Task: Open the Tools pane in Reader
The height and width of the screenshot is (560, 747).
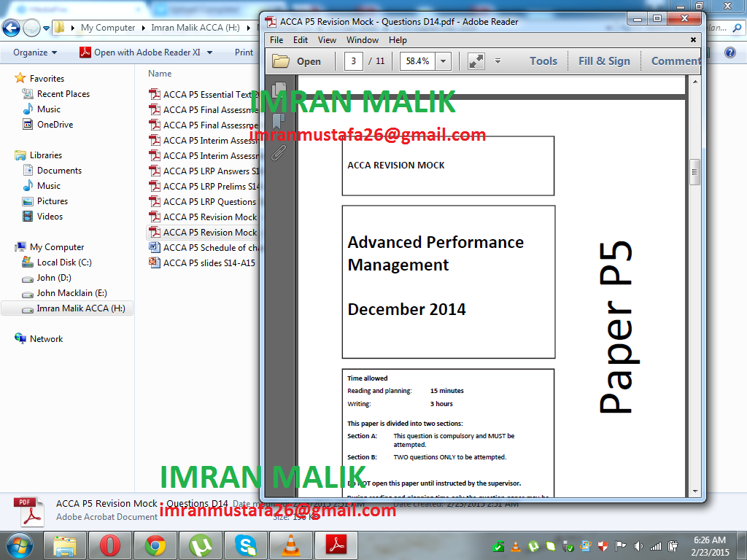Action: (543, 61)
